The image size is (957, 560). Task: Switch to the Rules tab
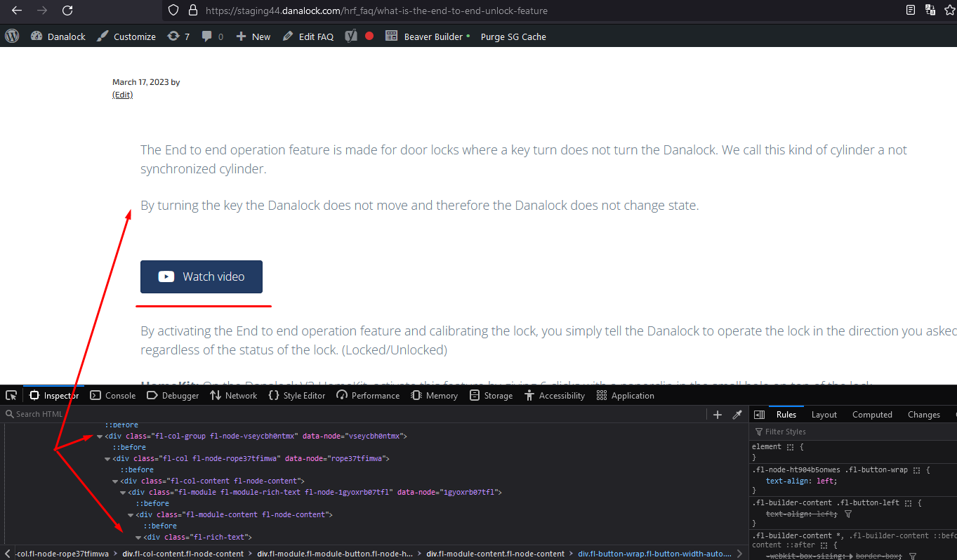pyautogui.click(x=786, y=415)
